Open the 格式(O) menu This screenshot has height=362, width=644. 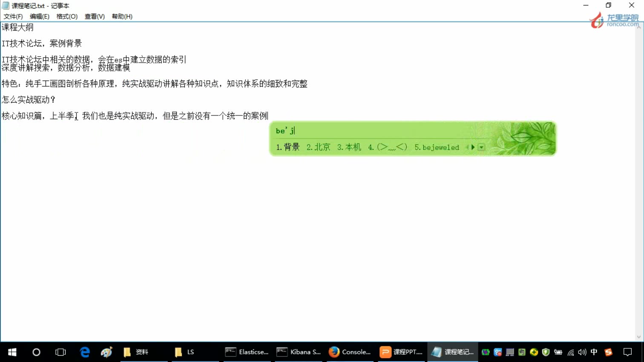coord(67,16)
